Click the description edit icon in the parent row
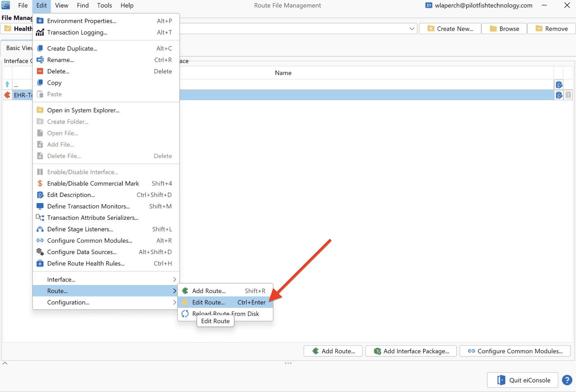Screen dimensions: 576x392 point(559,84)
